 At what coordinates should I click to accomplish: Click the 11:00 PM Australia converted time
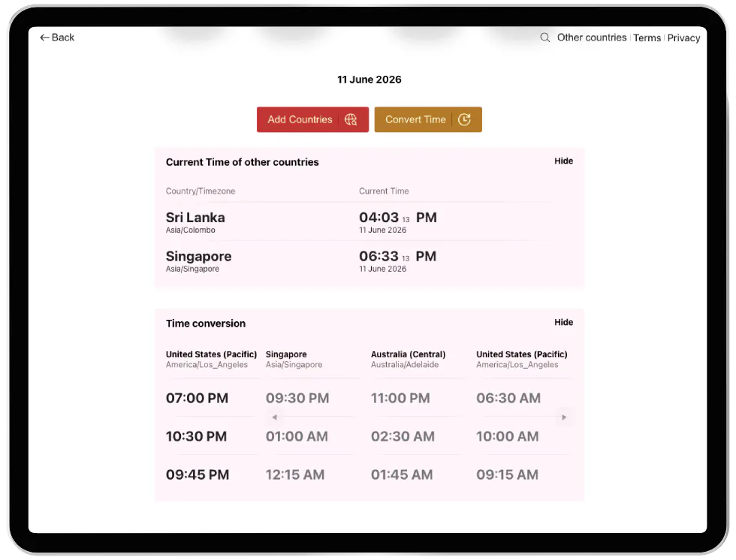[400, 398]
